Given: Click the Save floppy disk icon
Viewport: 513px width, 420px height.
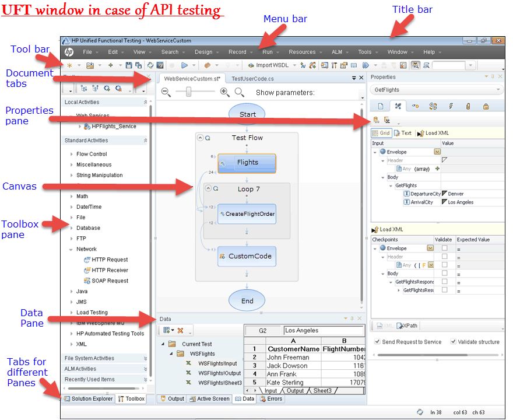Looking at the screenshot, I should (x=129, y=65).
